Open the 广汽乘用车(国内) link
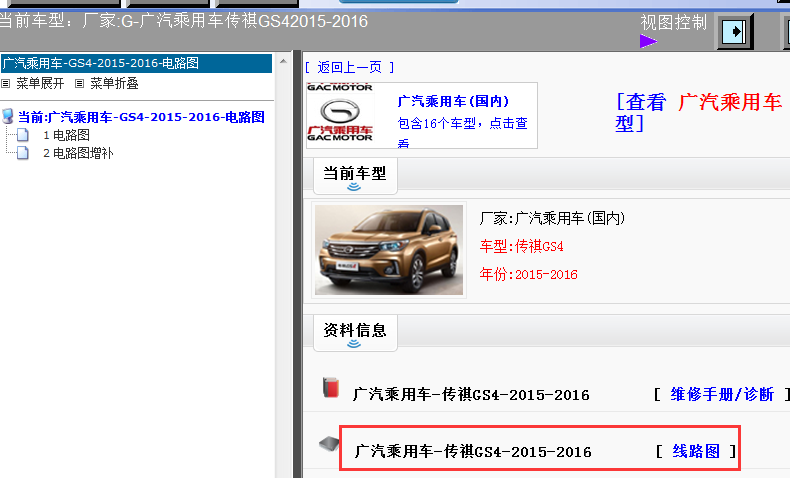 pos(453,101)
